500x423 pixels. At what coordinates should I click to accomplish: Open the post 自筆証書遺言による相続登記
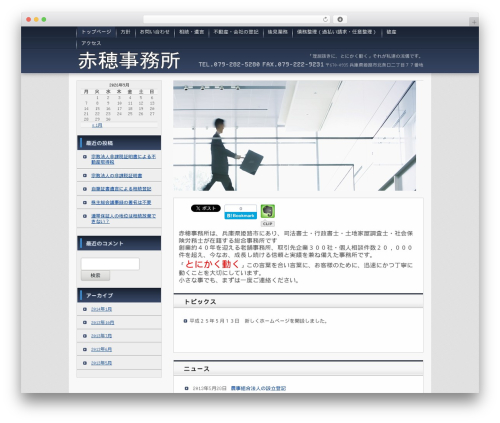click(121, 189)
